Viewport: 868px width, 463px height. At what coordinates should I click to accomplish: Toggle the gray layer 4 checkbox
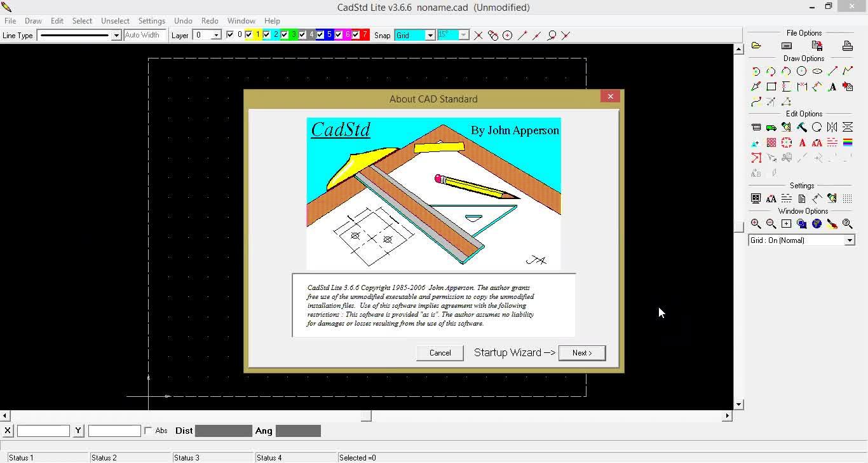(x=302, y=35)
